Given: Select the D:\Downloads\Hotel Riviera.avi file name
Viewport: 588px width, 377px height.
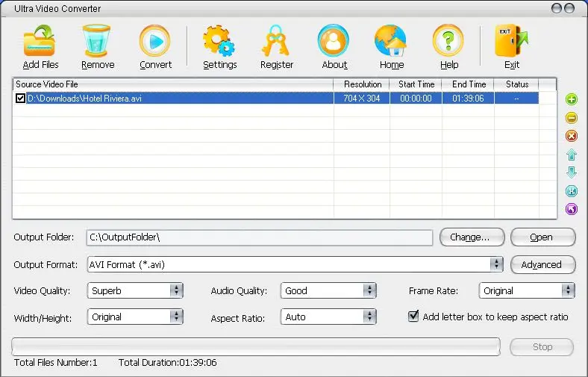Looking at the screenshot, I should point(84,99).
